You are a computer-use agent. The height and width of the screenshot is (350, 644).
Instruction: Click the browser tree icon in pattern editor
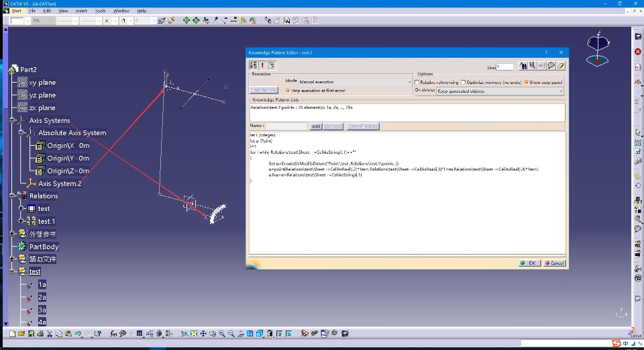click(254, 65)
